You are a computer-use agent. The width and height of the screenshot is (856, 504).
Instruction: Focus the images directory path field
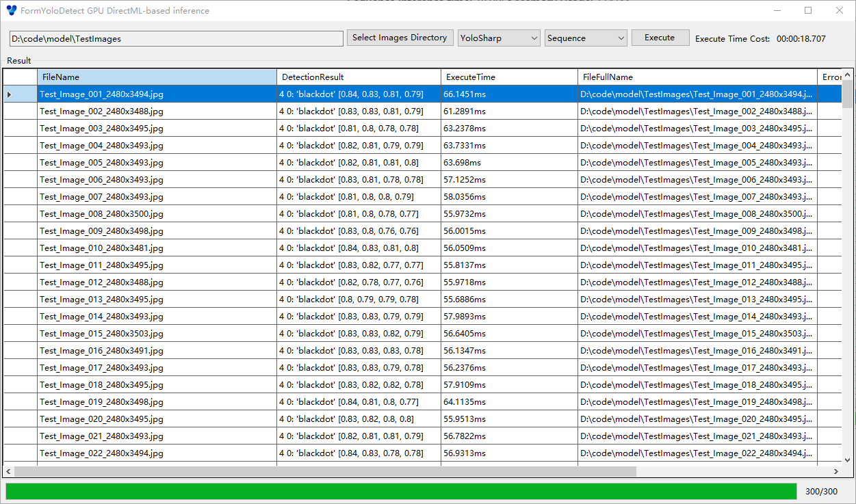point(177,39)
